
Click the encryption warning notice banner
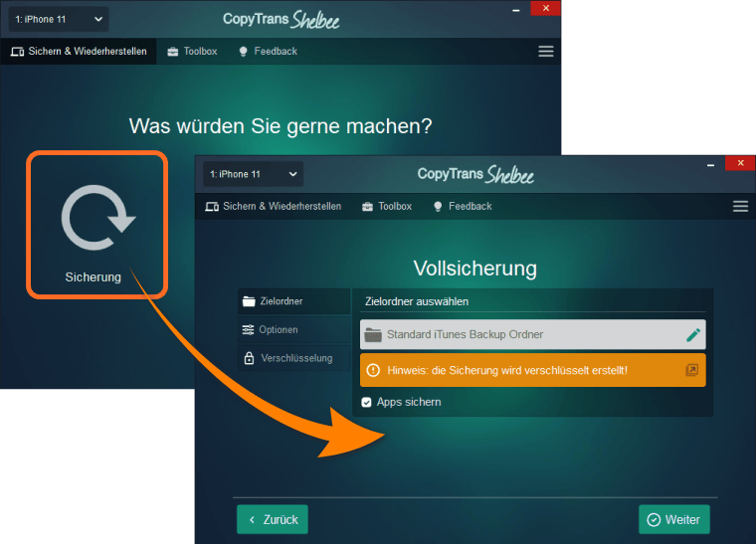[533, 370]
